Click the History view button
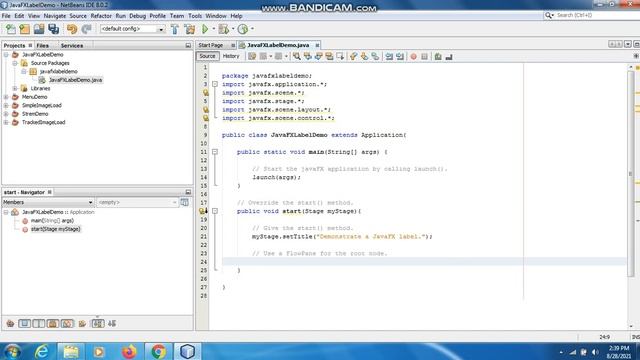This screenshot has width=640, height=360. pos(231,56)
